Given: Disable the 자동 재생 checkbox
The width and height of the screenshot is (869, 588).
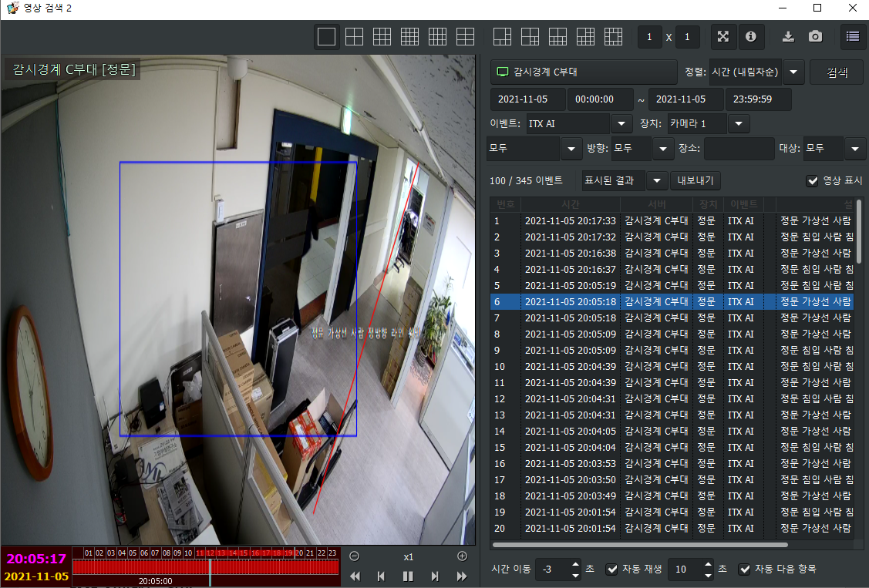Looking at the screenshot, I should pyautogui.click(x=612, y=570).
